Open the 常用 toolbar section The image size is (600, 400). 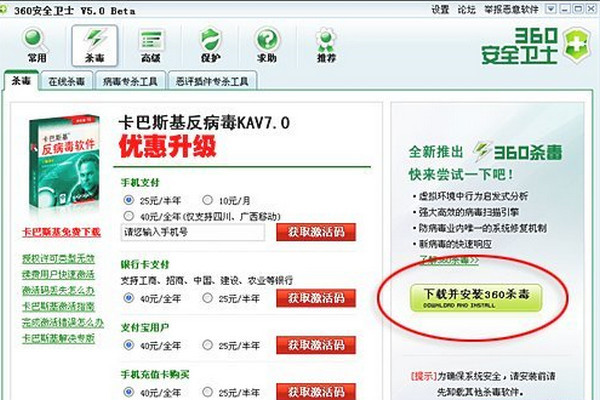point(36,45)
